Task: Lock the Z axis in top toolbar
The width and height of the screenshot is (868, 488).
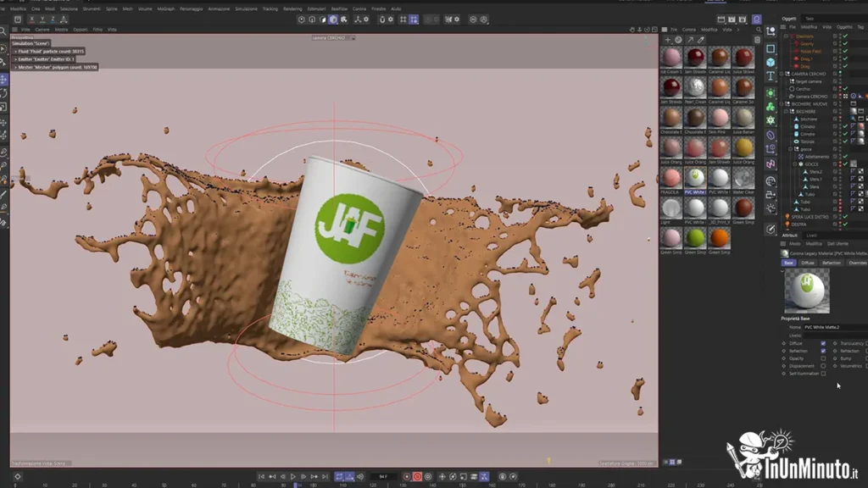Action: coord(53,19)
